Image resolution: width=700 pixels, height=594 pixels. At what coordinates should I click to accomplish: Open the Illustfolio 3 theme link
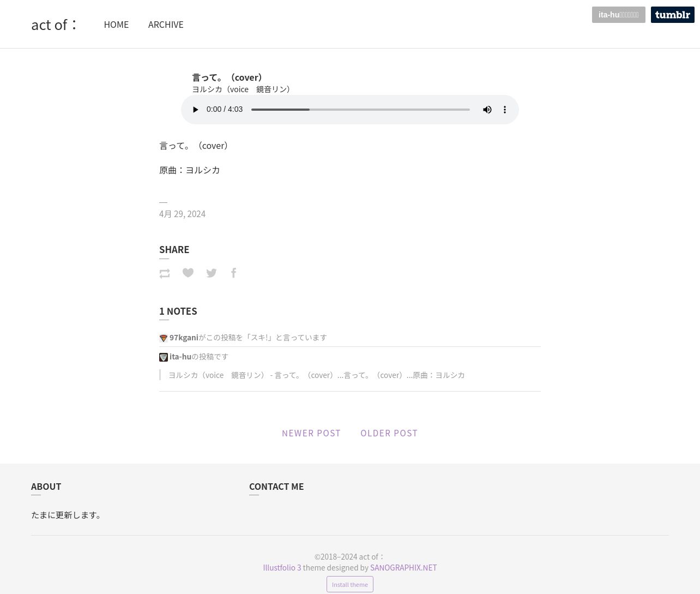(282, 568)
